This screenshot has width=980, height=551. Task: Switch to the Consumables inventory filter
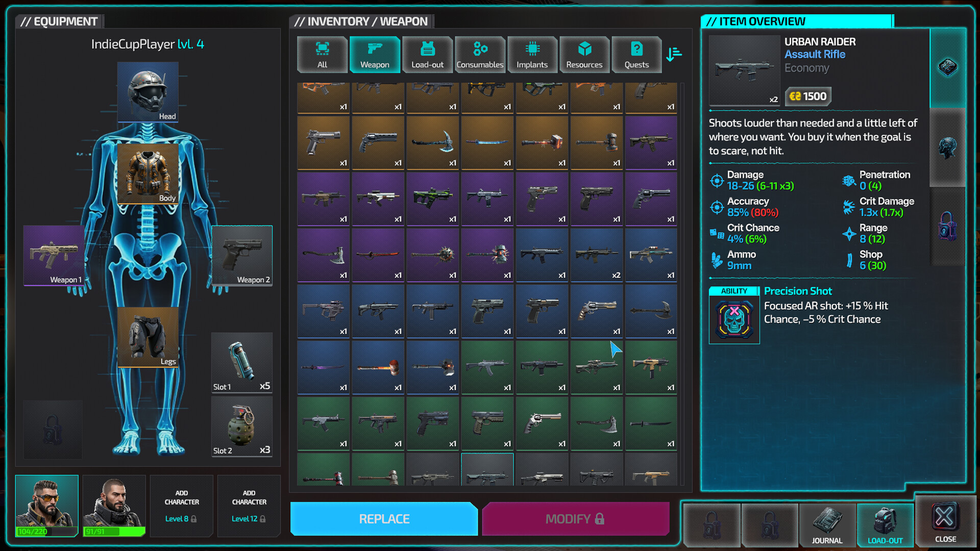(480, 54)
